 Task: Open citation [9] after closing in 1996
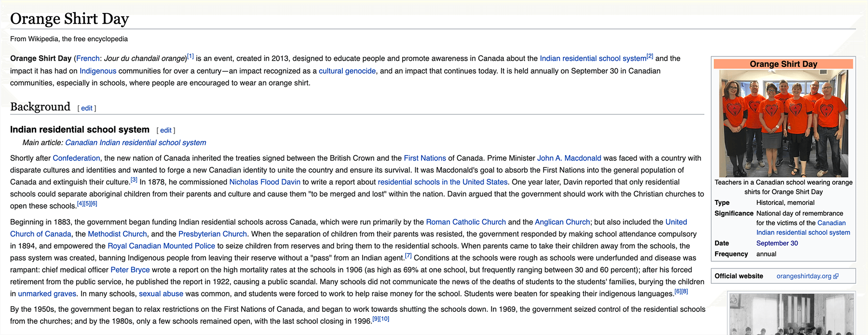point(376,319)
